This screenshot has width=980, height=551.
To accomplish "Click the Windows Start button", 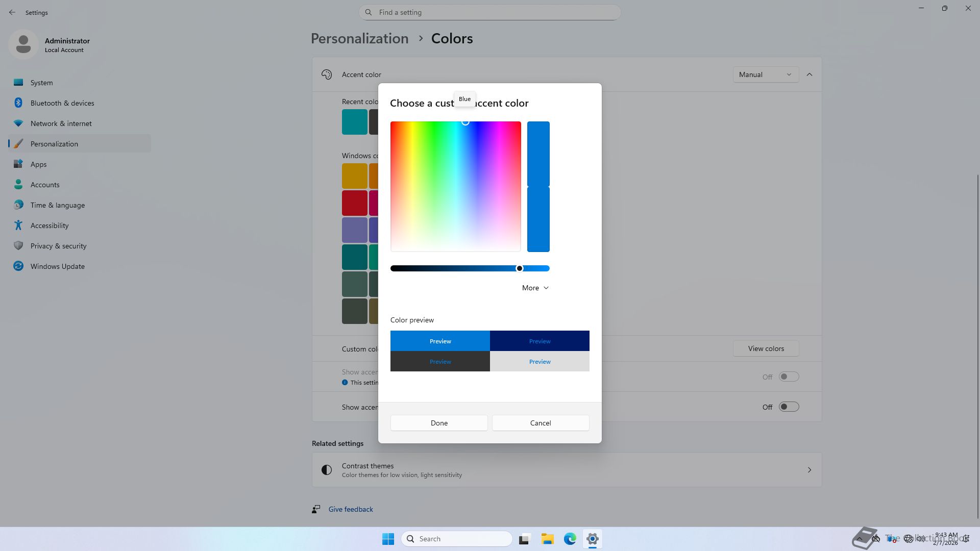I will tap(388, 539).
